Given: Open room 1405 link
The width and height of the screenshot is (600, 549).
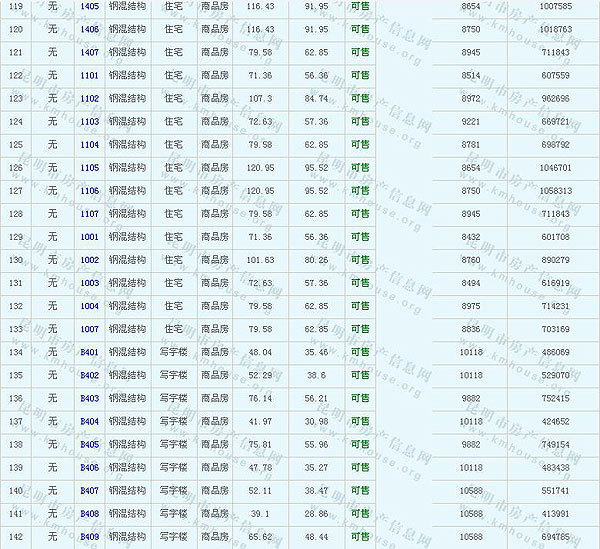Looking at the screenshot, I should click(x=89, y=7).
